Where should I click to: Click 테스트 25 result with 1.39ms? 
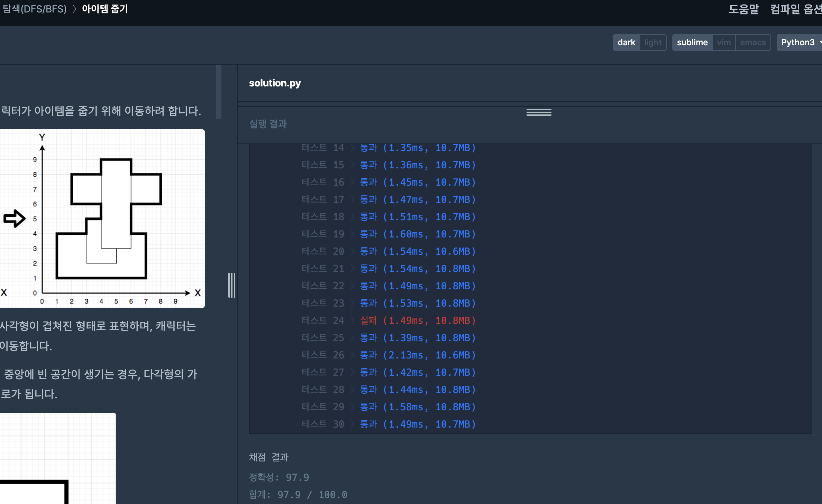click(x=389, y=338)
